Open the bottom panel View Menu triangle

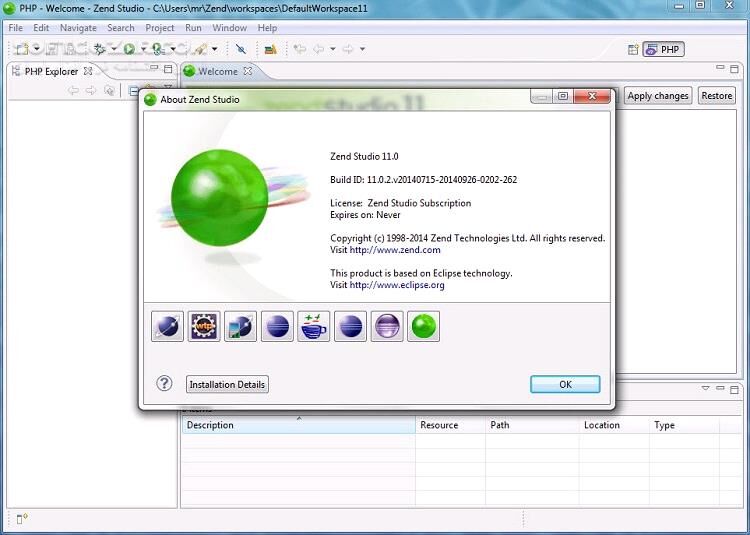pyautogui.click(x=706, y=388)
